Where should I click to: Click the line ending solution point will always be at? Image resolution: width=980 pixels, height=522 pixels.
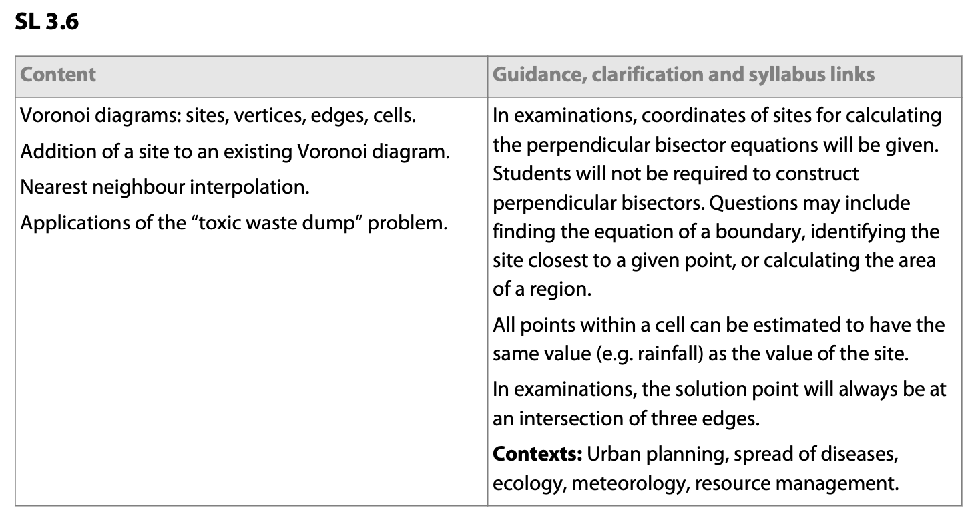[x=718, y=390]
